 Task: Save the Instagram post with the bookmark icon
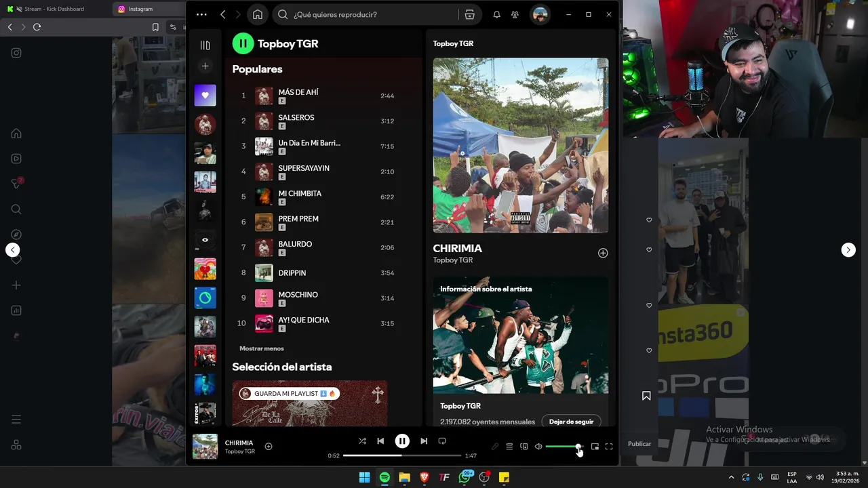pyautogui.click(x=646, y=396)
